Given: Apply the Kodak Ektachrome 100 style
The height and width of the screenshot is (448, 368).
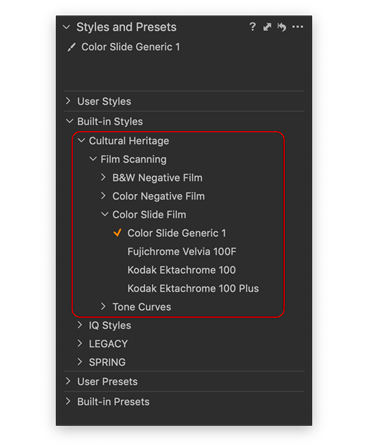Looking at the screenshot, I should pyautogui.click(x=181, y=270).
